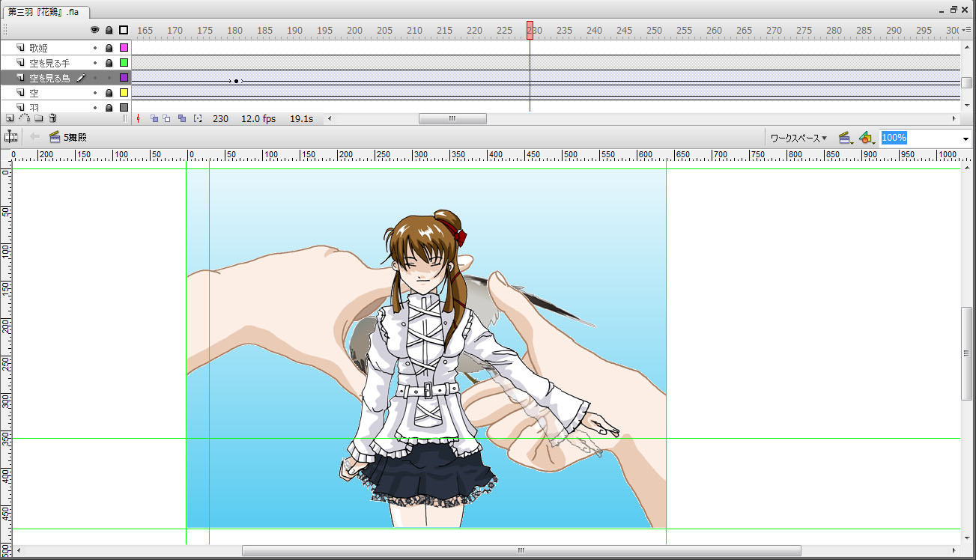Click the stage scroll left arrow

coord(18,551)
